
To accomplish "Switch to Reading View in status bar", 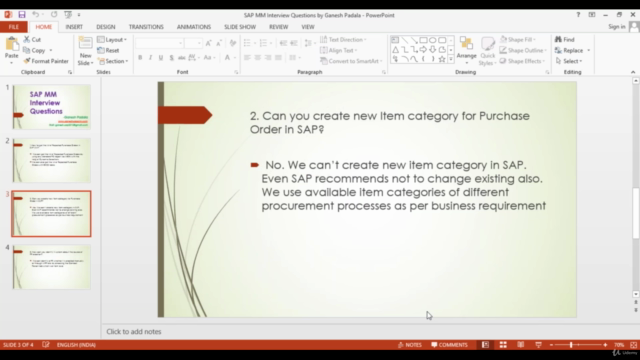I will 521,345.
